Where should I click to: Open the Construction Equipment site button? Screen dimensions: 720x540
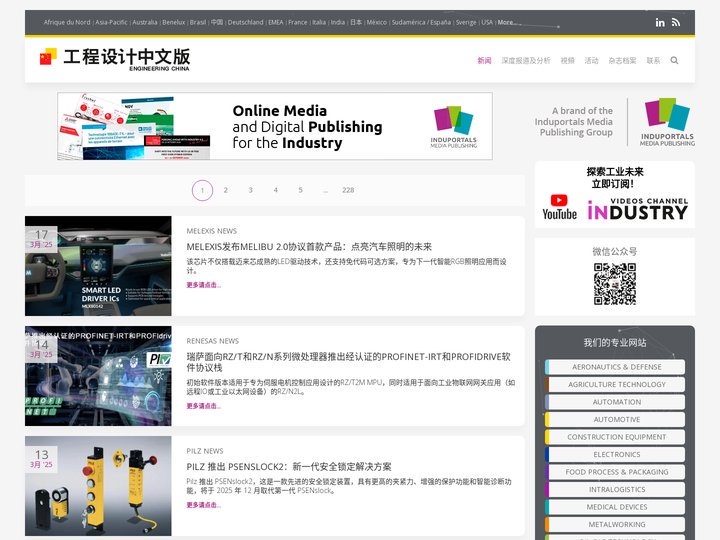click(615, 437)
